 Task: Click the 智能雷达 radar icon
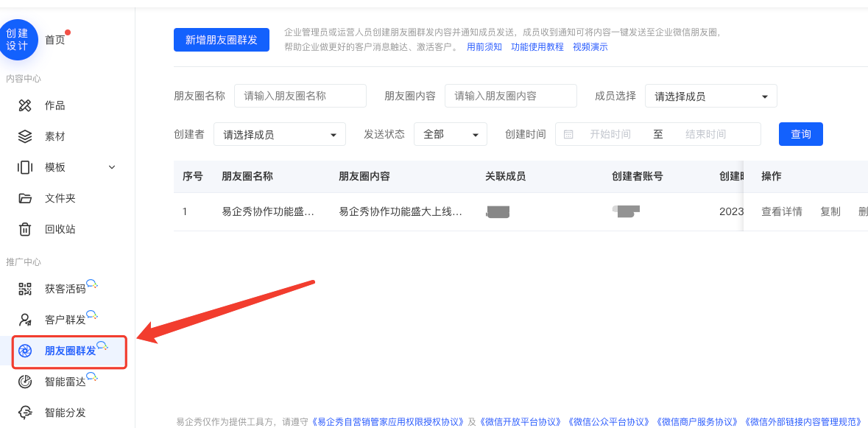(25, 382)
